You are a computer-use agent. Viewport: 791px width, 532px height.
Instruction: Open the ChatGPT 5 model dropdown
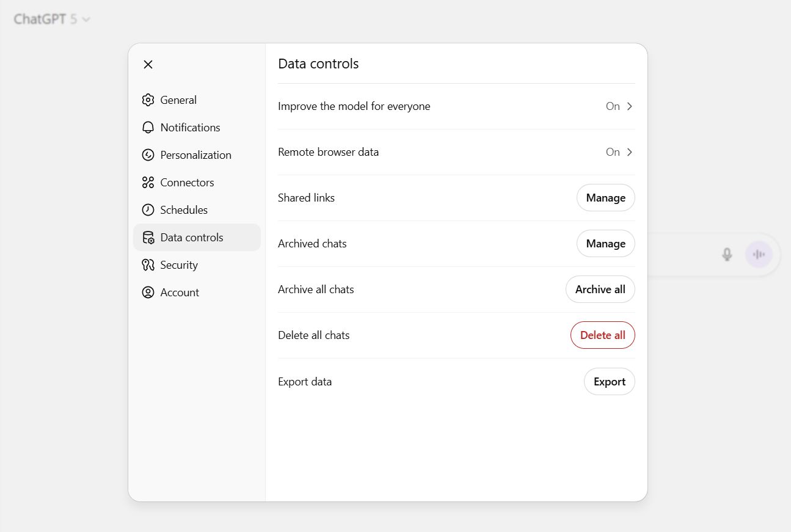coord(52,19)
